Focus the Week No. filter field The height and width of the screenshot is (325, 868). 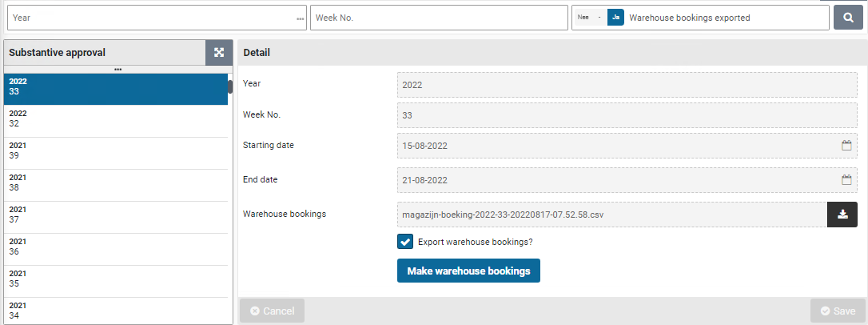[x=438, y=18]
